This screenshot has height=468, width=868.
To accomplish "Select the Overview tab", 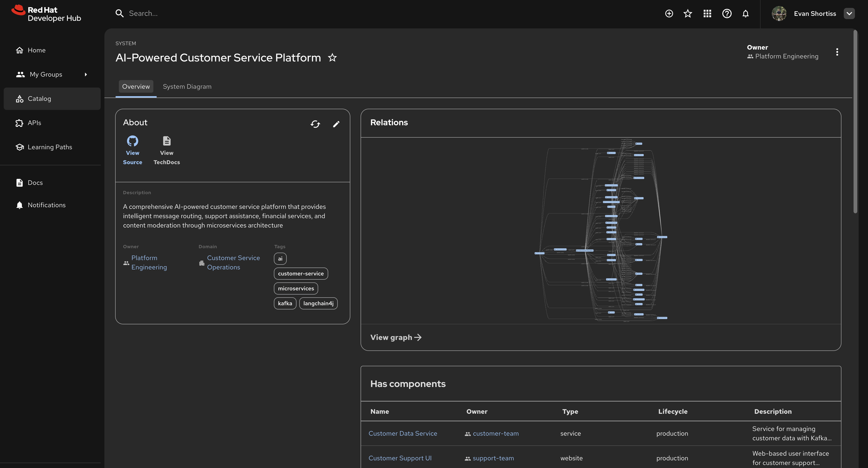I will 136,87.
